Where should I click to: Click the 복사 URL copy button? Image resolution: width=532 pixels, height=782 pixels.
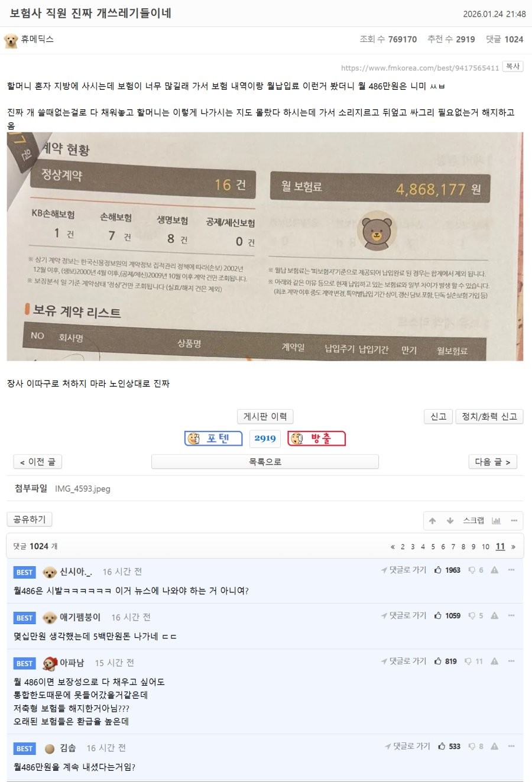(x=512, y=66)
